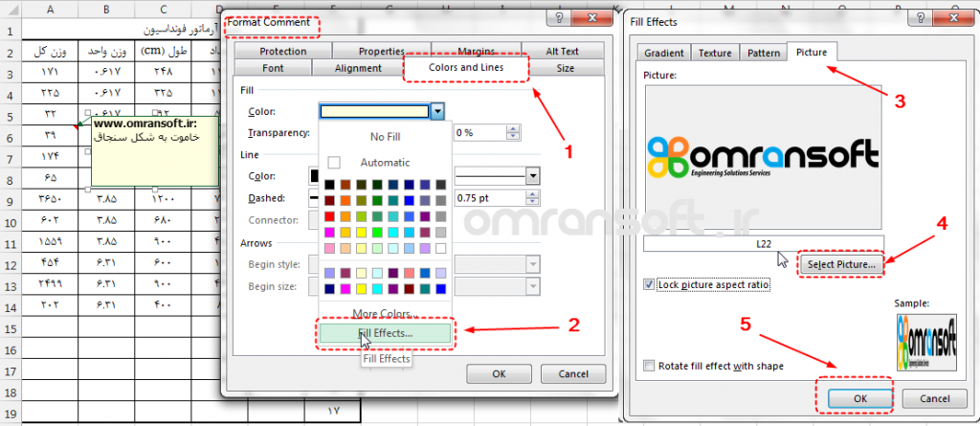Select the Size tab

pyautogui.click(x=565, y=68)
